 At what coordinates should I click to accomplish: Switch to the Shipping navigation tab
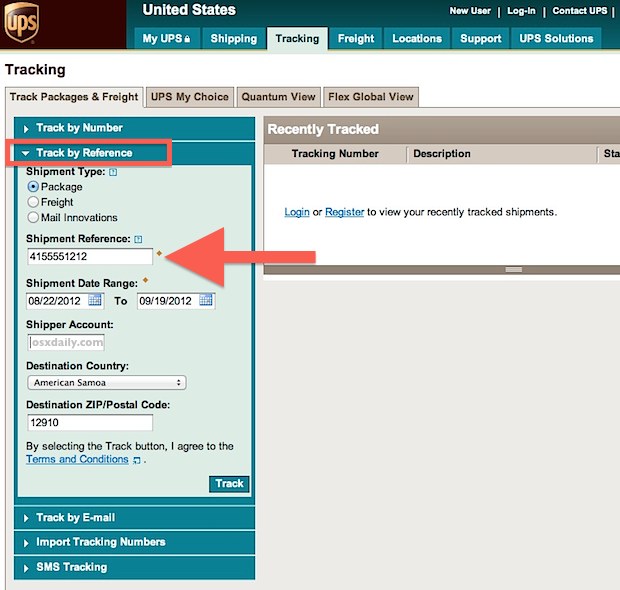point(234,38)
